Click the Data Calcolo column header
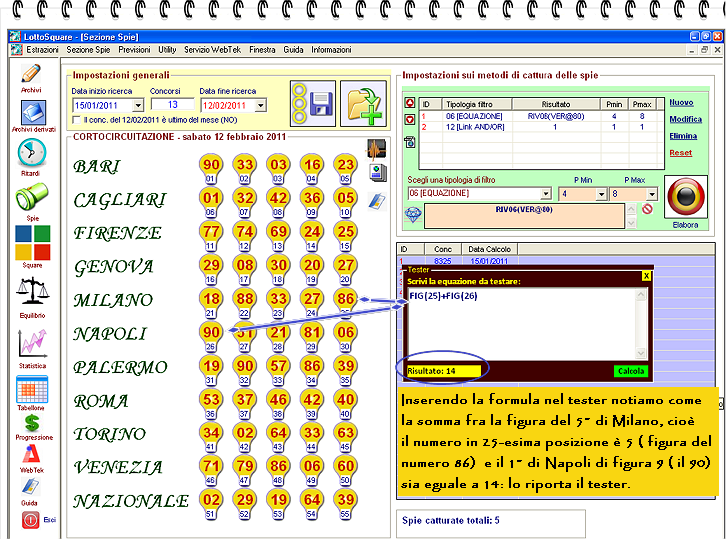This screenshot has height=539, width=726. (489, 249)
